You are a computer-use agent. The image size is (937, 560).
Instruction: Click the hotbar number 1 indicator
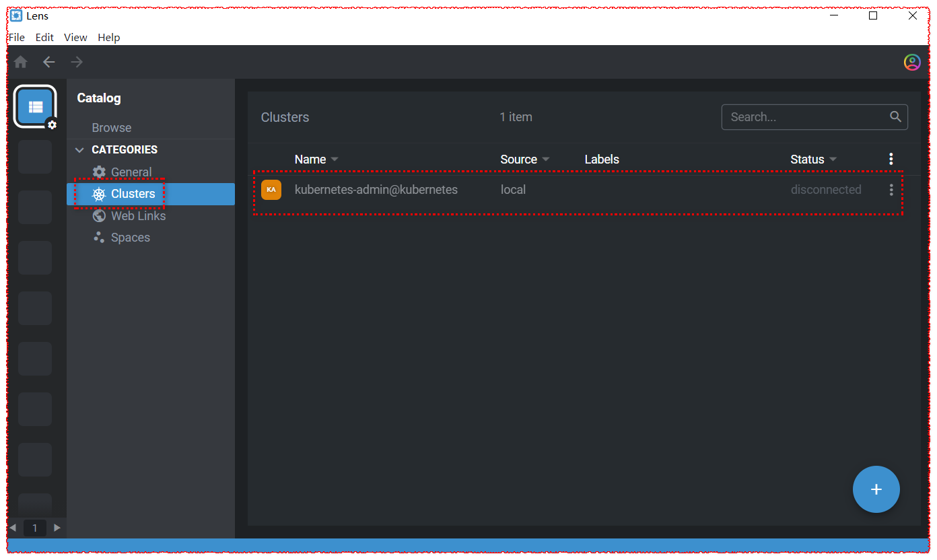pyautogui.click(x=35, y=528)
